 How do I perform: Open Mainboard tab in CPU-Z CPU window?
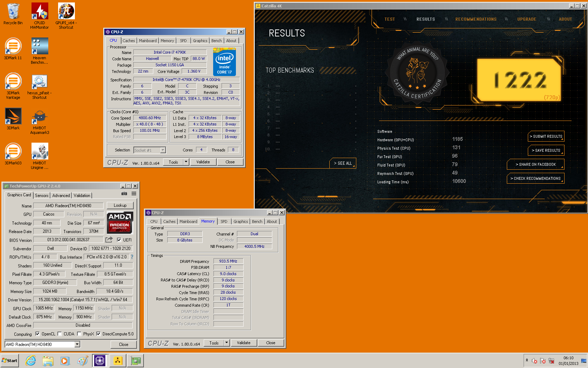pos(148,41)
